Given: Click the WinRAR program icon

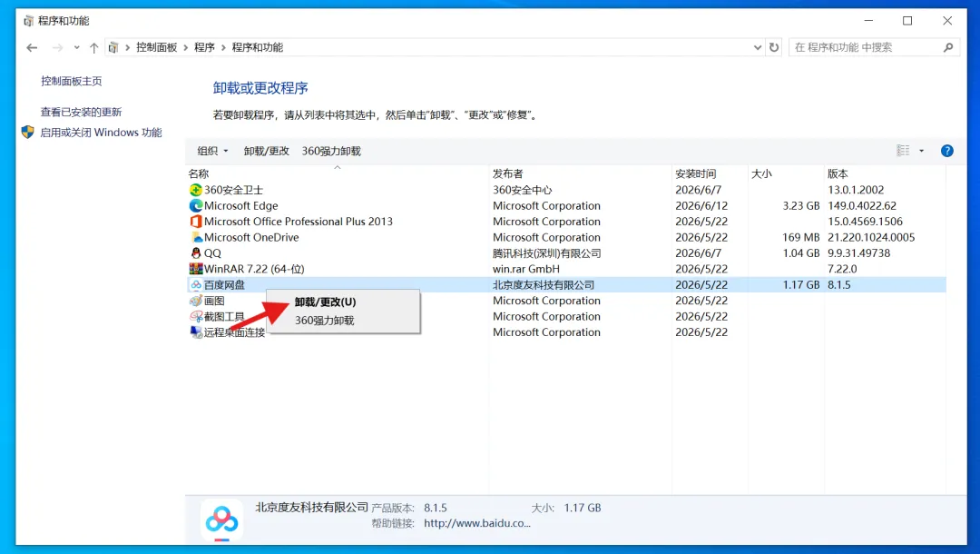Looking at the screenshot, I should click(196, 269).
